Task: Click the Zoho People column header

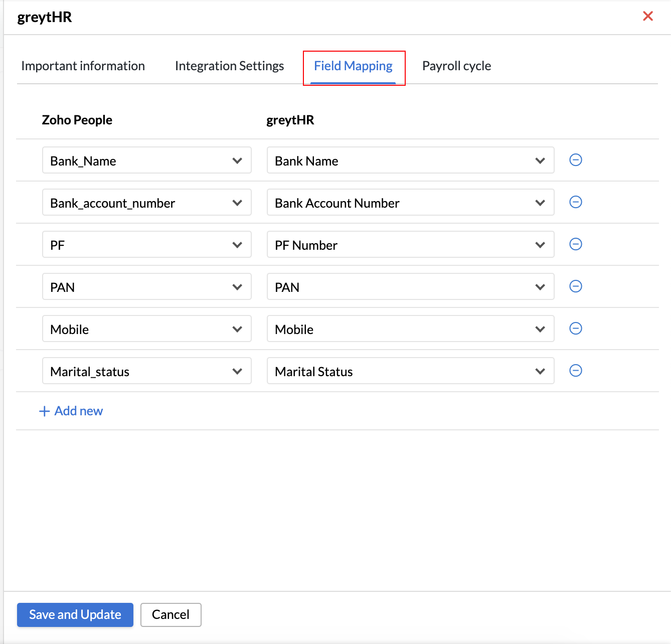Action: point(77,120)
